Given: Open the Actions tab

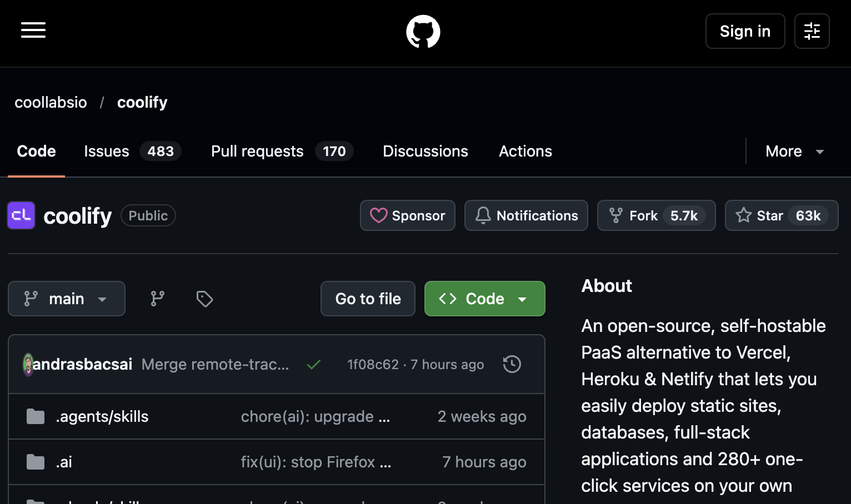Looking at the screenshot, I should 525,151.
